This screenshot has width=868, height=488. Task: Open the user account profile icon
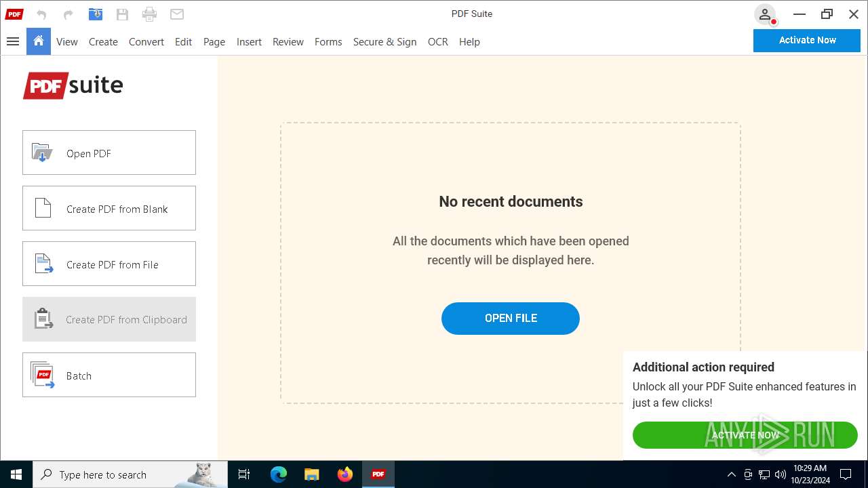(765, 14)
